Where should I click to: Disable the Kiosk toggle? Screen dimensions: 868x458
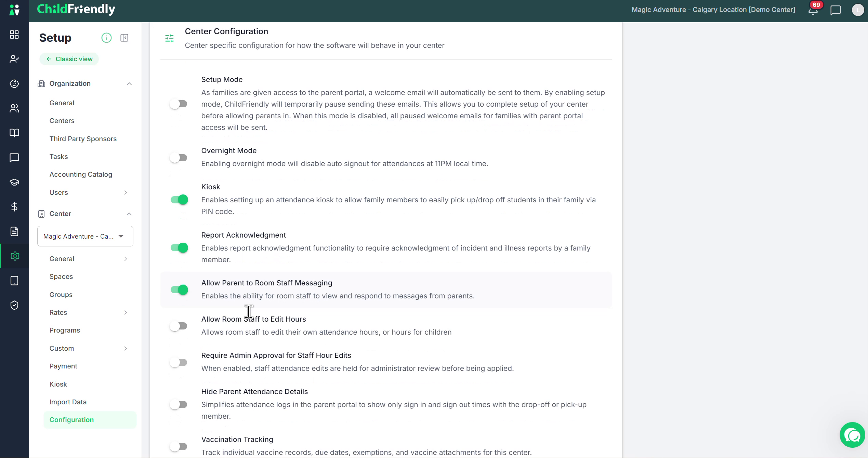(x=179, y=200)
